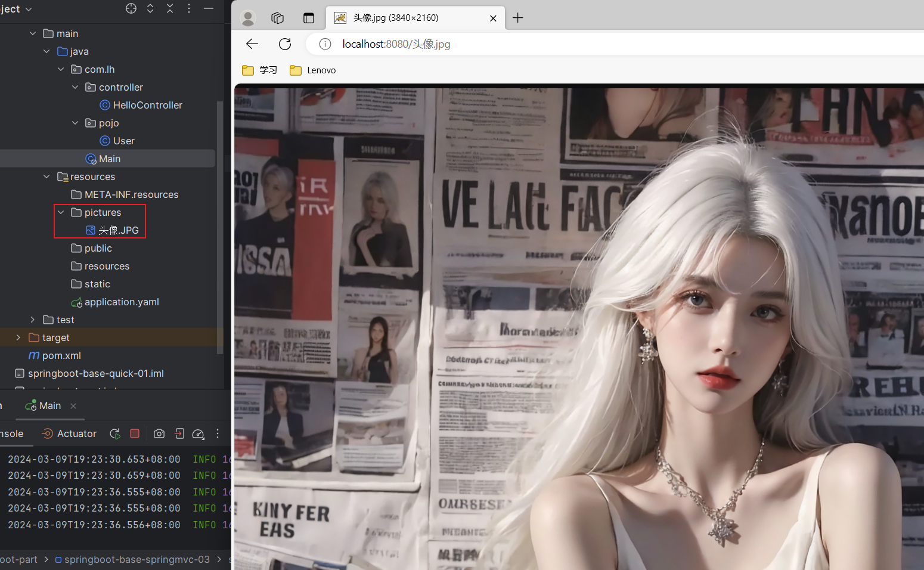Stop the running Main process
Viewport: 924px width, 570px height.
tap(135, 433)
